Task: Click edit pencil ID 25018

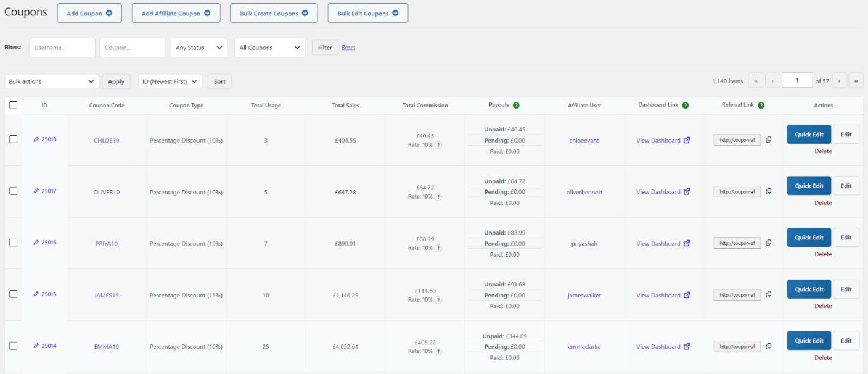Action: (x=36, y=139)
